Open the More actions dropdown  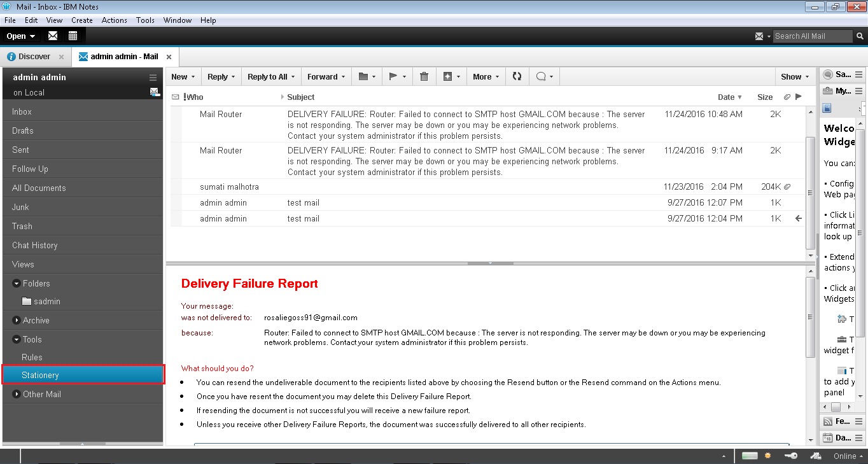[486, 76]
